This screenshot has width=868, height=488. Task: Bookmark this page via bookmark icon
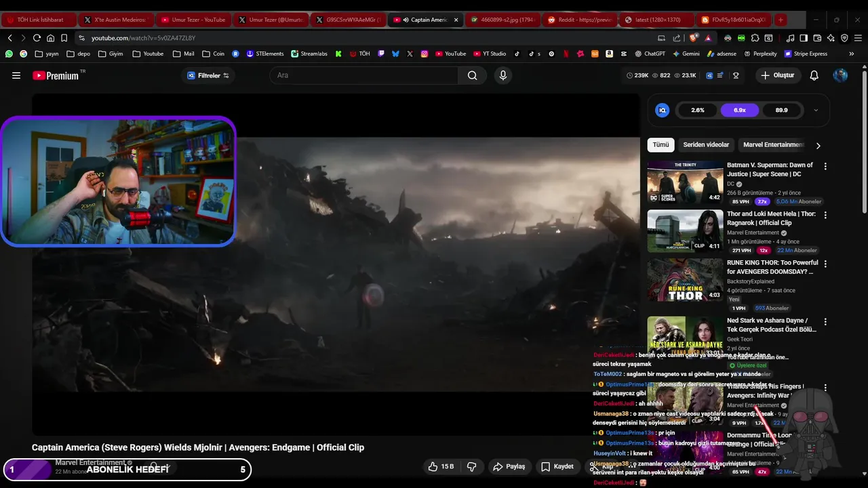pos(64,38)
